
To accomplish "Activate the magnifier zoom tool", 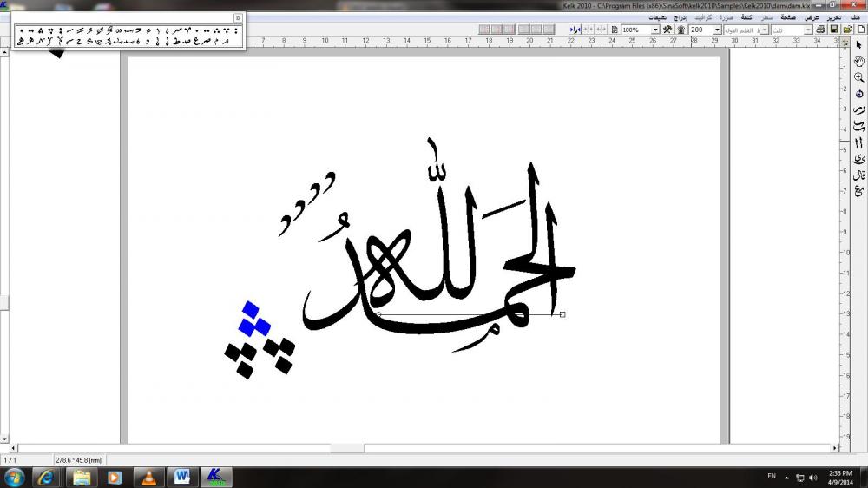I will tap(859, 77).
